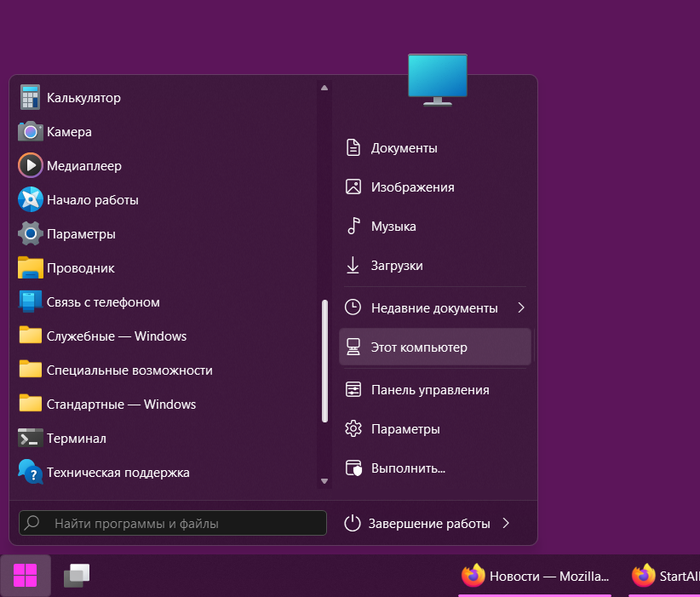Click the scroll down arrow of program list
Screen dimensions: 700x597
324,481
